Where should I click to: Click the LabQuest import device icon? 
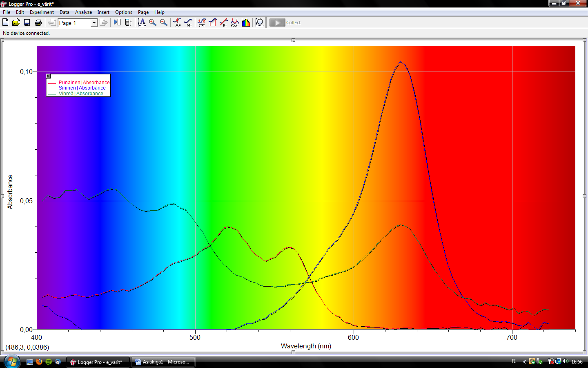click(128, 22)
